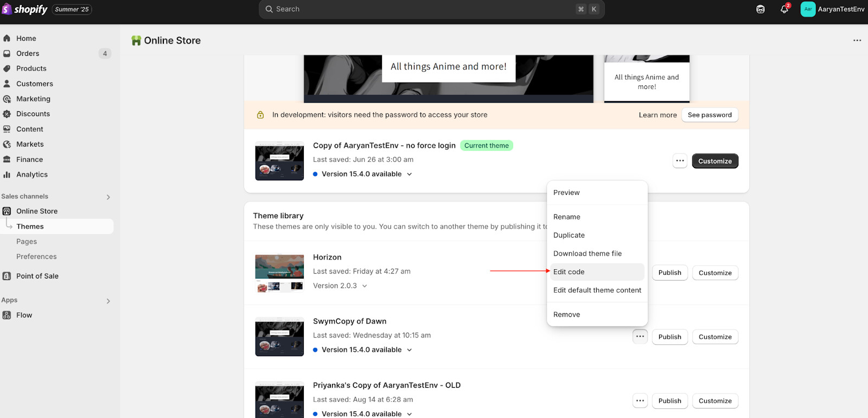Click the Point of Sale icon
The image size is (868, 418).
coord(7,276)
